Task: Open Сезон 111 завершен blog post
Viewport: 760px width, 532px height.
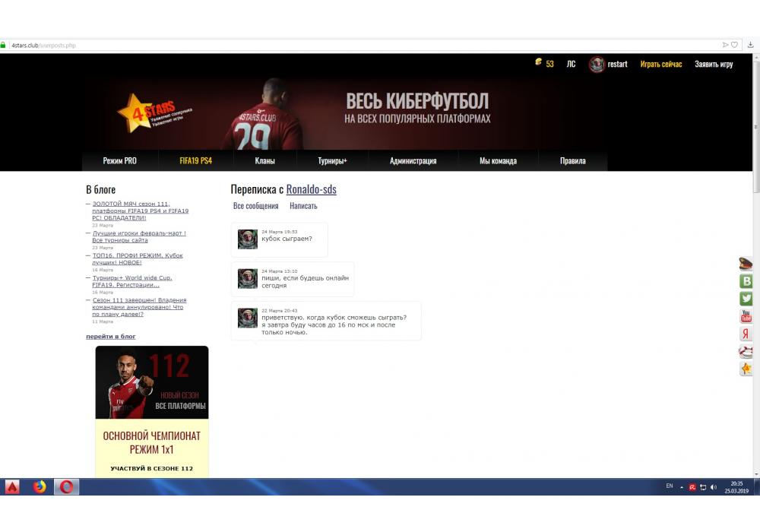Action: [x=139, y=307]
